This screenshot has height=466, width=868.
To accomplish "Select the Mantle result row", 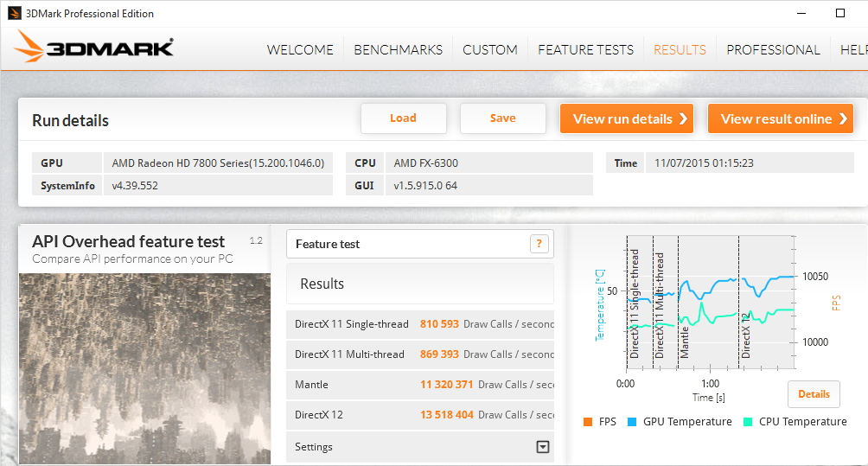I will coord(419,385).
